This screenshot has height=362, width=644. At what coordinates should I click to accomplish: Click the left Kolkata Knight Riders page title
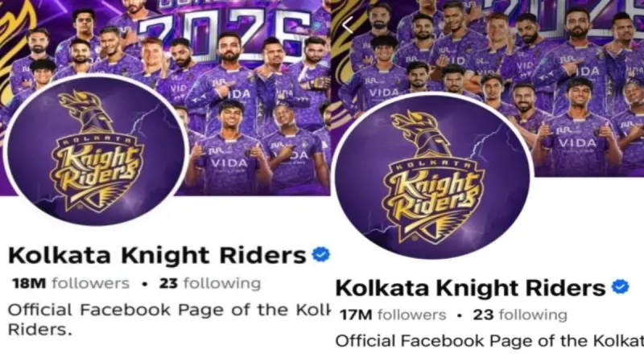(x=157, y=255)
